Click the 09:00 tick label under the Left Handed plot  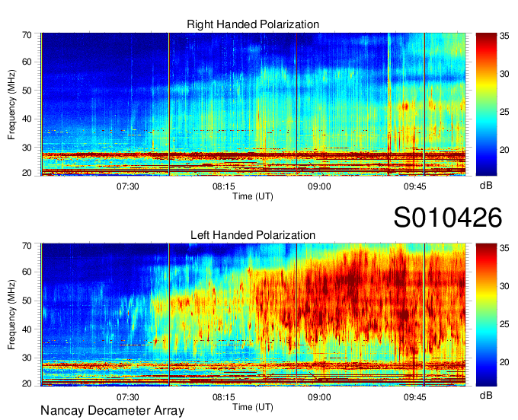click(x=319, y=397)
